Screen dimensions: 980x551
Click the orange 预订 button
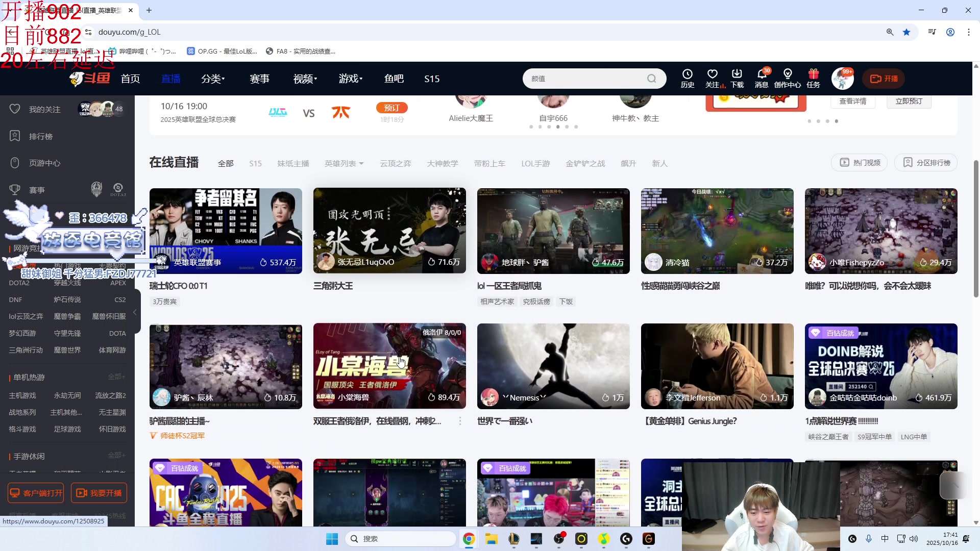click(391, 108)
